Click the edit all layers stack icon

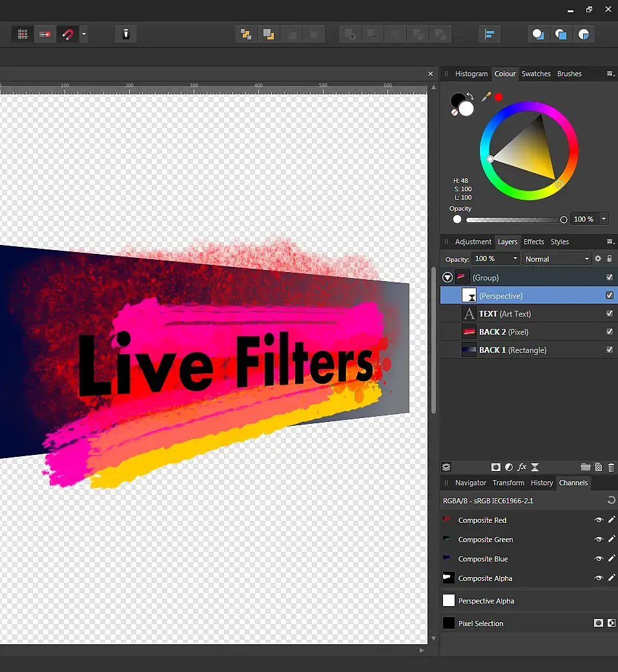[x=446, y=467]
